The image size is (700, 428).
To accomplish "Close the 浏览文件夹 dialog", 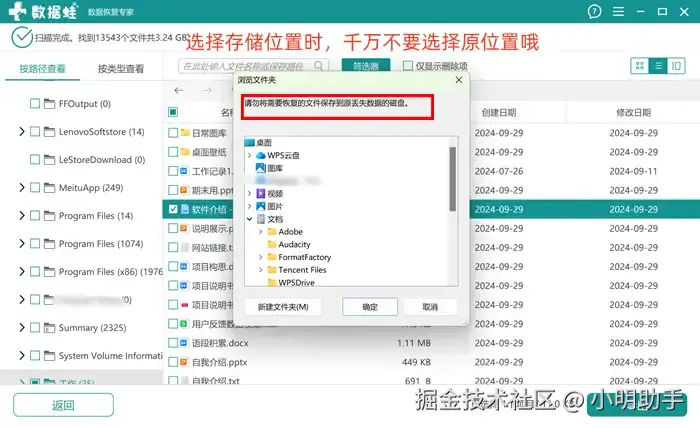I will (459, 80).
